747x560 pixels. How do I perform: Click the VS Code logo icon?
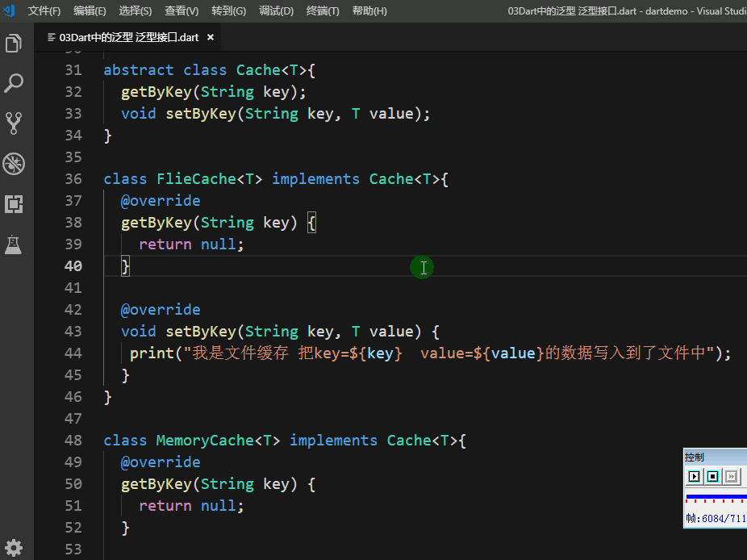(10, 10)
